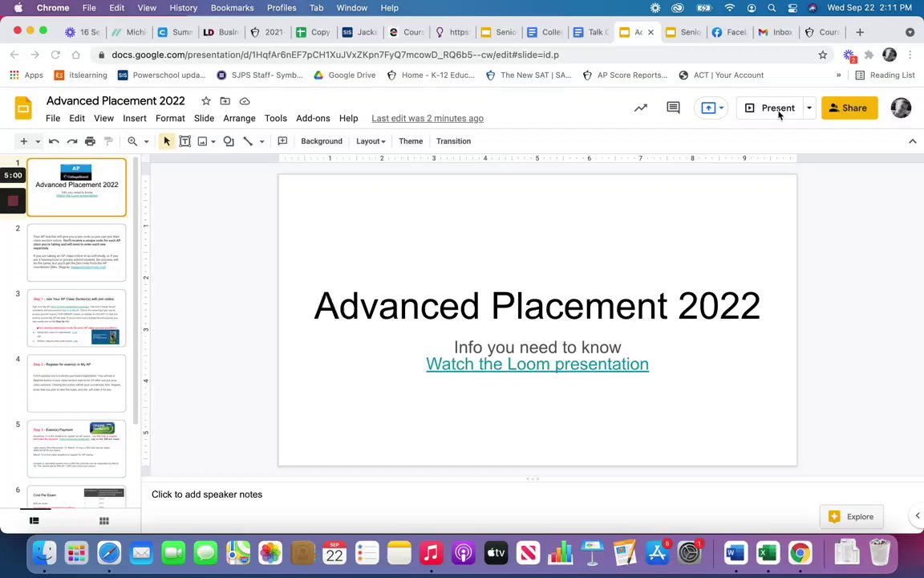
Task: Open the activity dashboard trend icon
Action: point(641,108)
